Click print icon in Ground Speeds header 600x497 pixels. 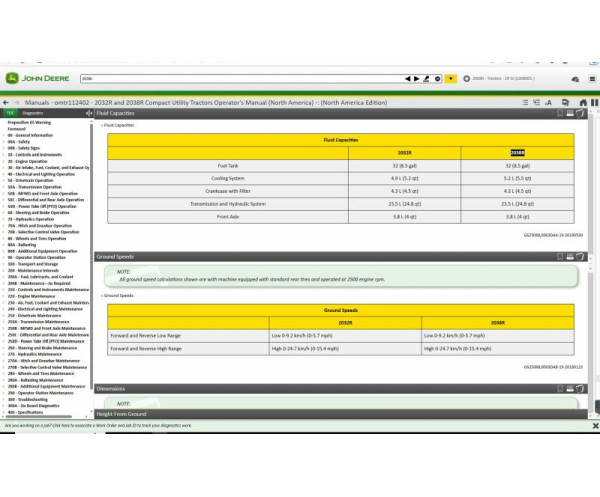(x=569, y=256)
